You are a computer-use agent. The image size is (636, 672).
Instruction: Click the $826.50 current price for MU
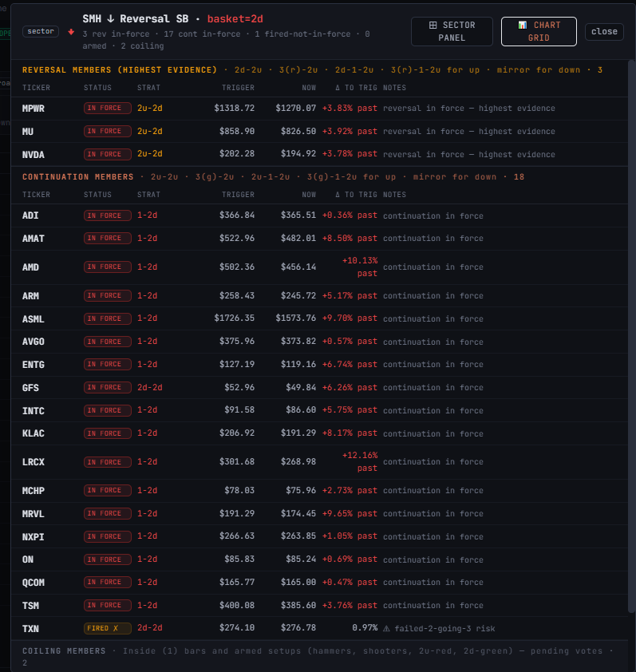298,132
